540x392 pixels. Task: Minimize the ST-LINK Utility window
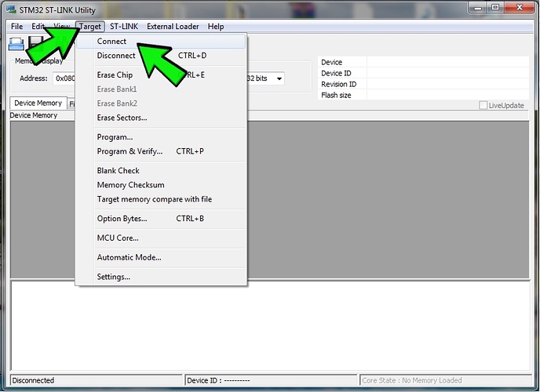point(478,8)
